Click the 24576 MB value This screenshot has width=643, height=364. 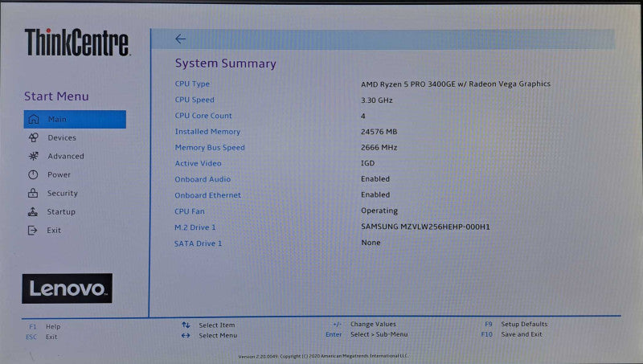pos(379,132)
